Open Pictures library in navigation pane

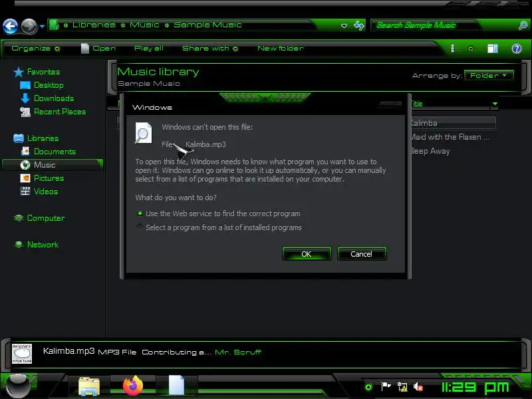tap(49, 178)
